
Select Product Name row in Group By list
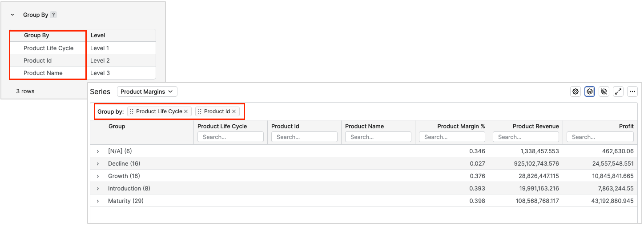(43, 73)
